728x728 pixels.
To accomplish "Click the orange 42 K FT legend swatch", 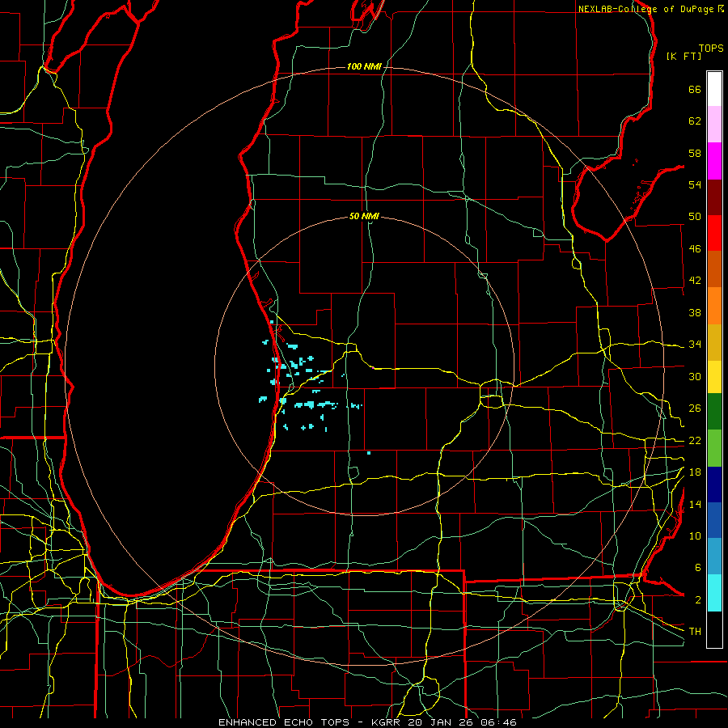I will (714, 306).
